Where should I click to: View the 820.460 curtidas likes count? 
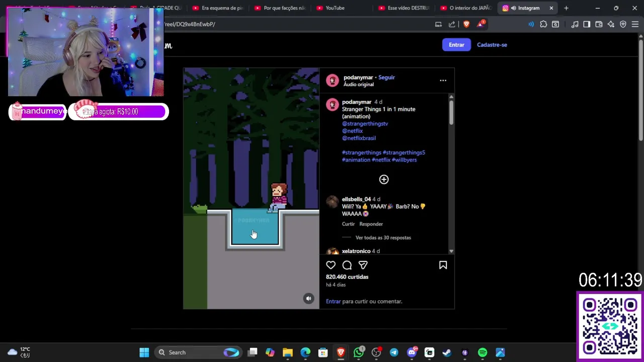click(347, 277)
